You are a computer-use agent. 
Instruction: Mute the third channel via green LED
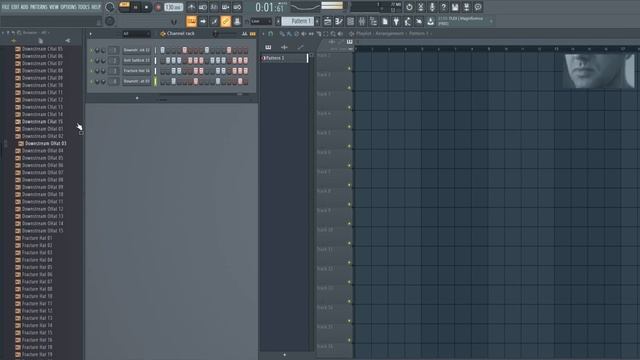91,71
